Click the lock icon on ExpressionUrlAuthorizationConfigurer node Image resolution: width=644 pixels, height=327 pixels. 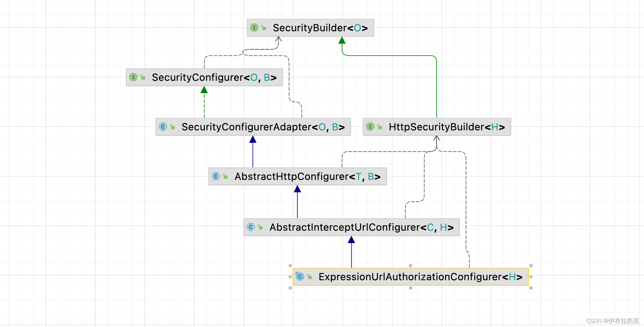(309, 277)
